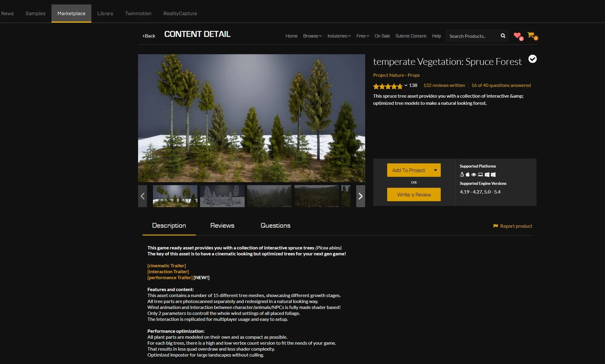Click the Report product flag icon
The image size is (605, 364).
[495, 226]
